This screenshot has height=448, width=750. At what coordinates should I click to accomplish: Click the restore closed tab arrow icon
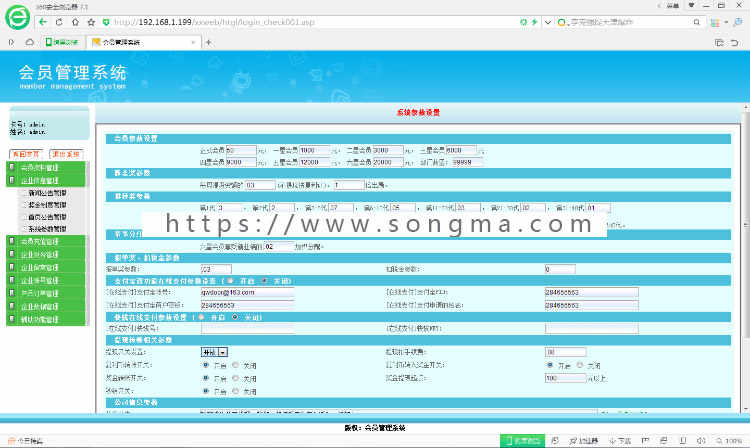click(735, 43)
